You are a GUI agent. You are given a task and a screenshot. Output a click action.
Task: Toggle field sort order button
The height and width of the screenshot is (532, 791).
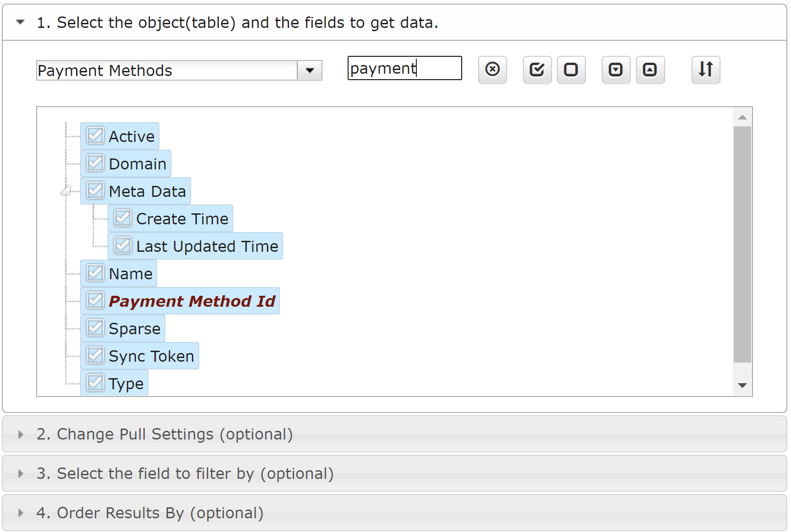(706, 70)
